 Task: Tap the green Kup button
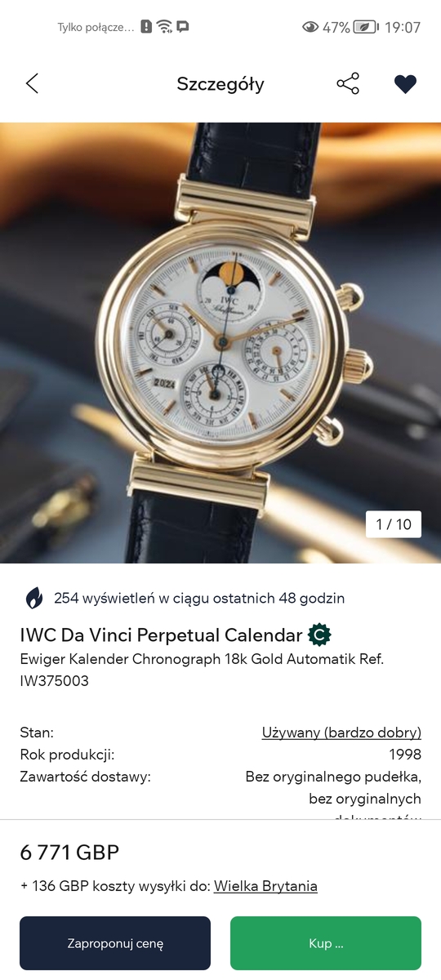coord(326,943)
